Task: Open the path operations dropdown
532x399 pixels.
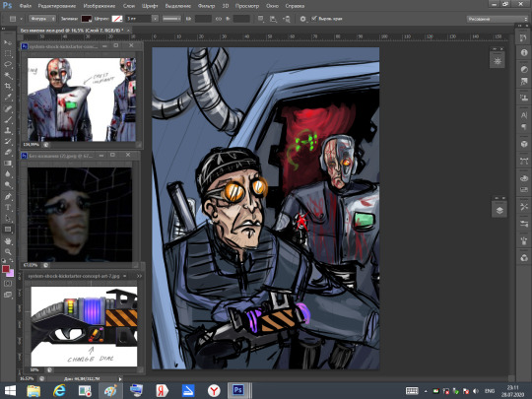Action: [x=260, y=19]
